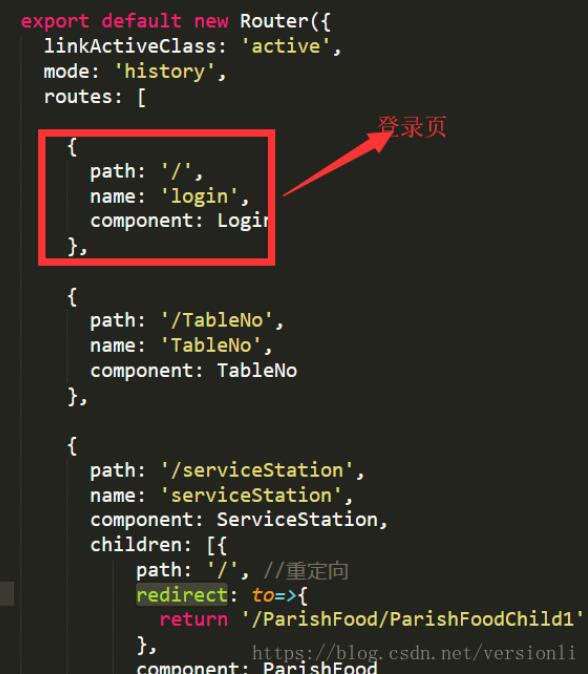Screen dimensions: 588x674
Task: Click the highlighted redirect property
Action: point(182,595)
